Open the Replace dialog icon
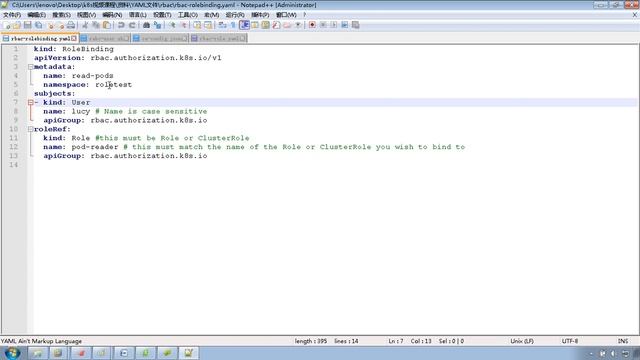The height and width of the screenshot is (360, 640). coord(158,25)
